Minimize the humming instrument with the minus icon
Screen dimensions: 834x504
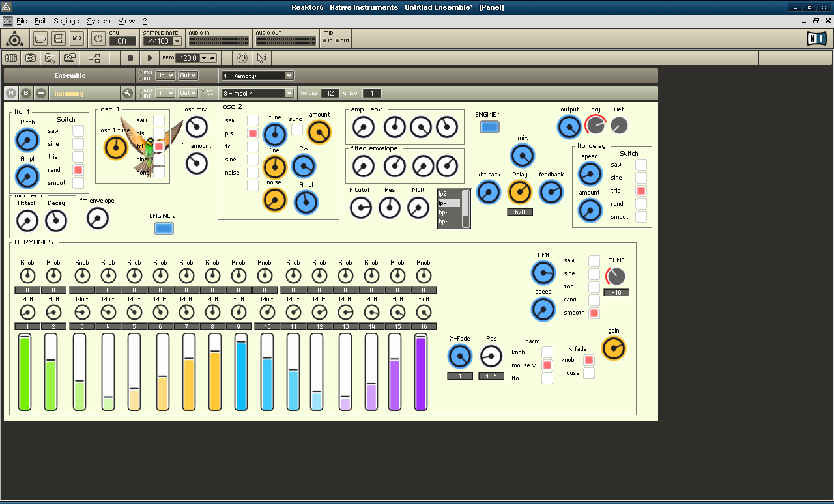41,93
